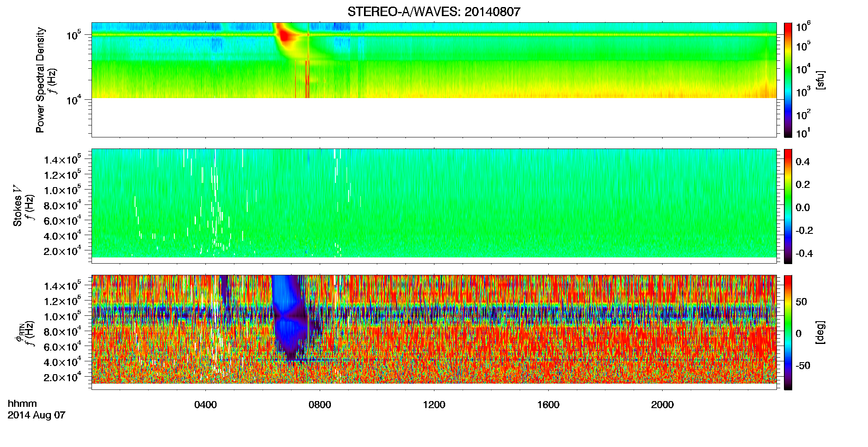The width and height of the screenshot is (868, 447).
Task: Click the -0.2 label on the Stokes color bar
Action: click(x=804, y=231)
